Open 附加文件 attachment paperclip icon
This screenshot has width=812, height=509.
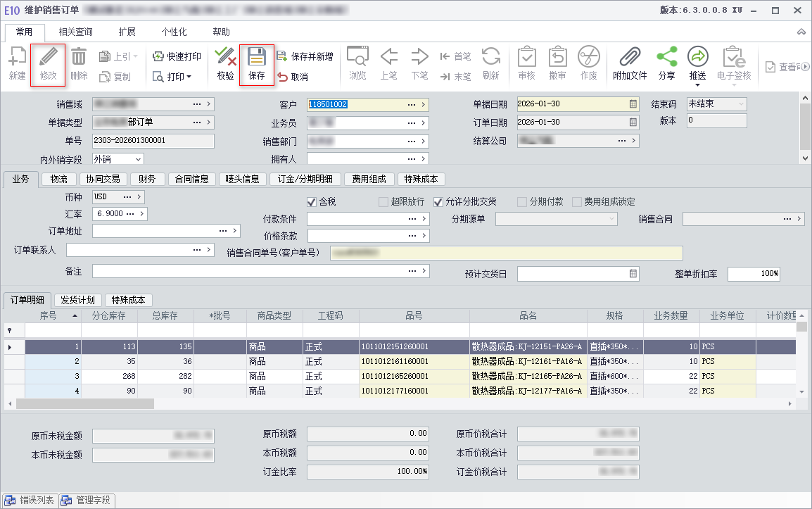[x=629, y=58]
